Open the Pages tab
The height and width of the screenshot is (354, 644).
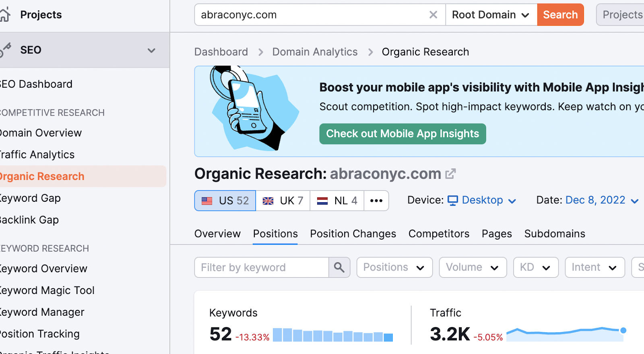(497, 234)
